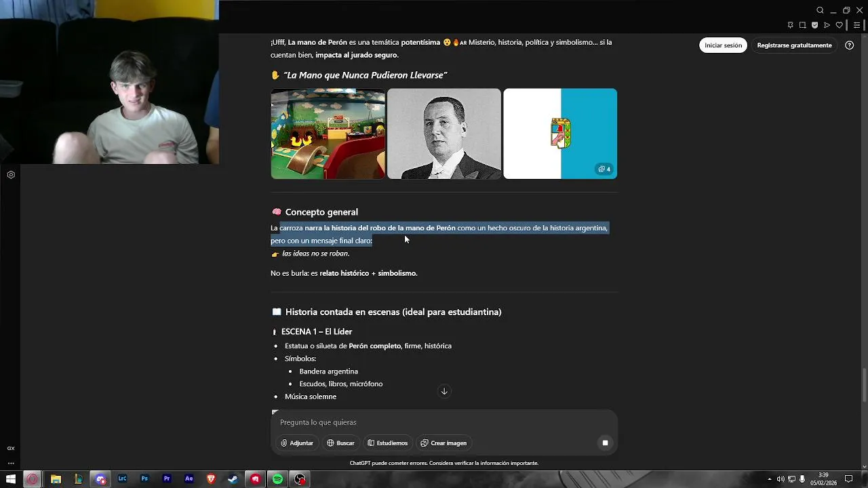Click the microphone tray icon
Viewport: 868px width, 488px height.
(x=802, y=479)
